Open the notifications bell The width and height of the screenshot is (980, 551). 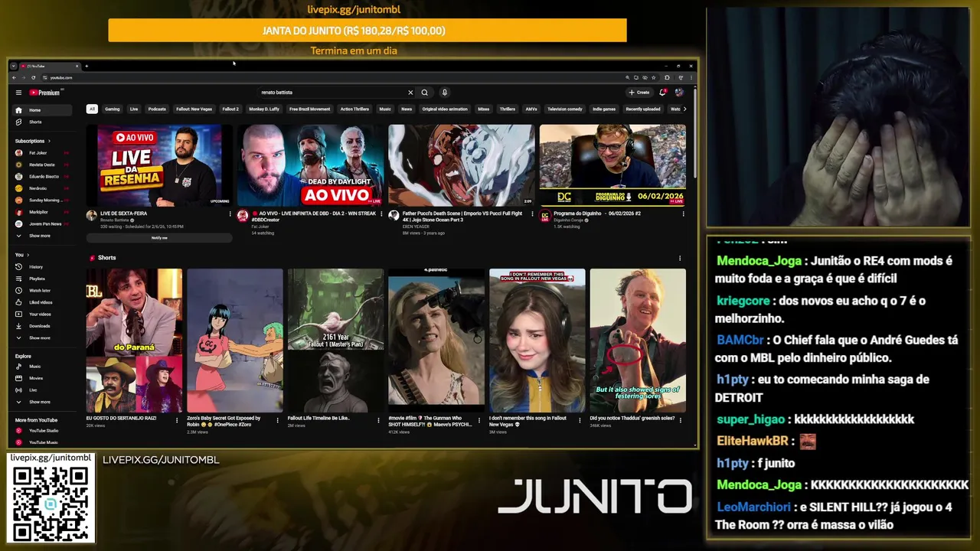pyautogui.click(x=662, y=93)
